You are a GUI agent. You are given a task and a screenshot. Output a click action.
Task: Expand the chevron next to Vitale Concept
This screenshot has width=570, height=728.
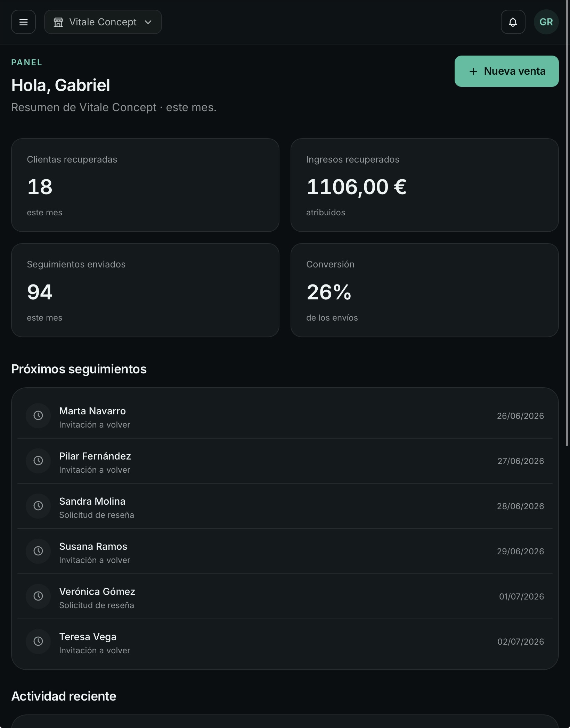(148, 22)
